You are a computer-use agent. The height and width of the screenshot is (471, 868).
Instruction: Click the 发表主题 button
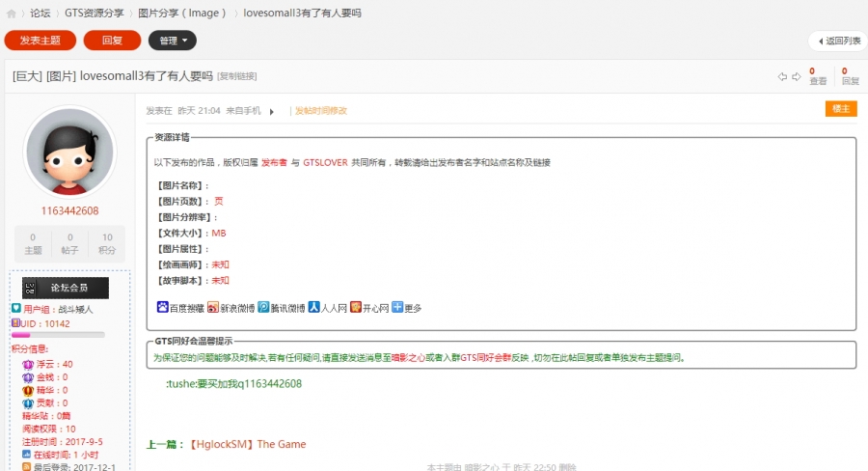pos(41,41)
